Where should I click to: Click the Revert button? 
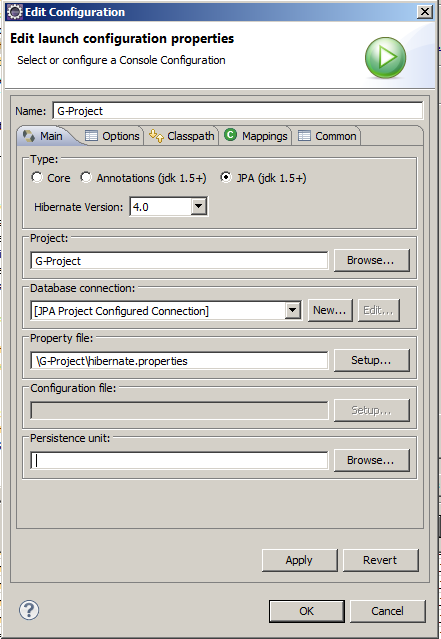[380, 560]
